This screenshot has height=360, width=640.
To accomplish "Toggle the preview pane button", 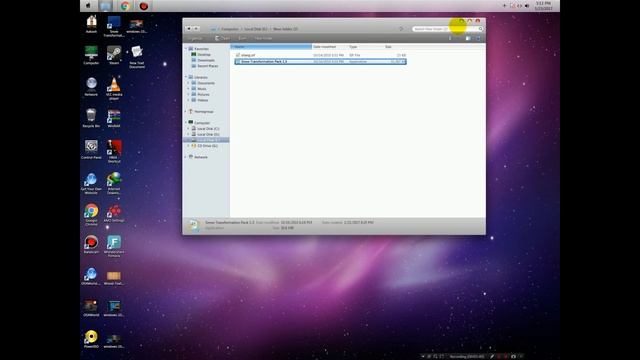I will coord(468,38).
